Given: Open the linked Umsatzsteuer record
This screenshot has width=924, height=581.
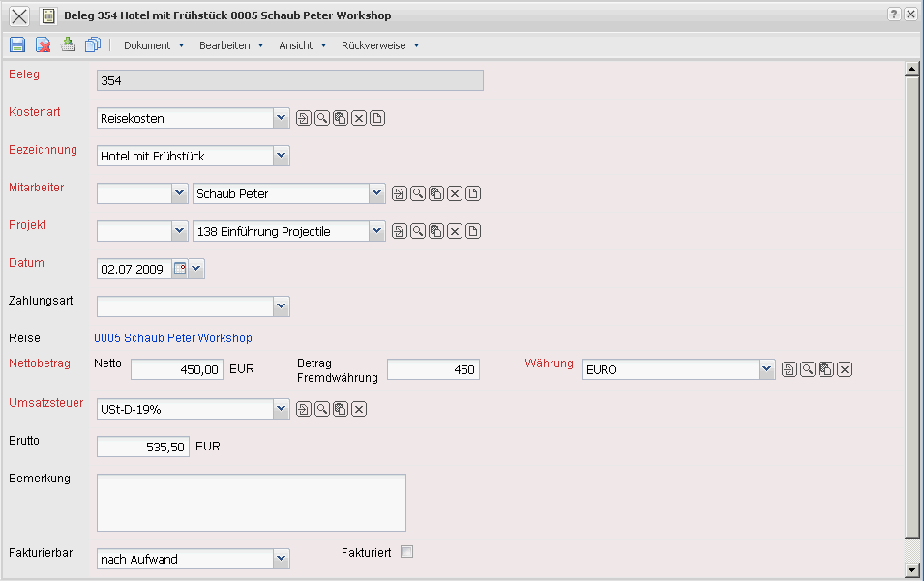Looking at the screenshot, I should pos(304,409).
